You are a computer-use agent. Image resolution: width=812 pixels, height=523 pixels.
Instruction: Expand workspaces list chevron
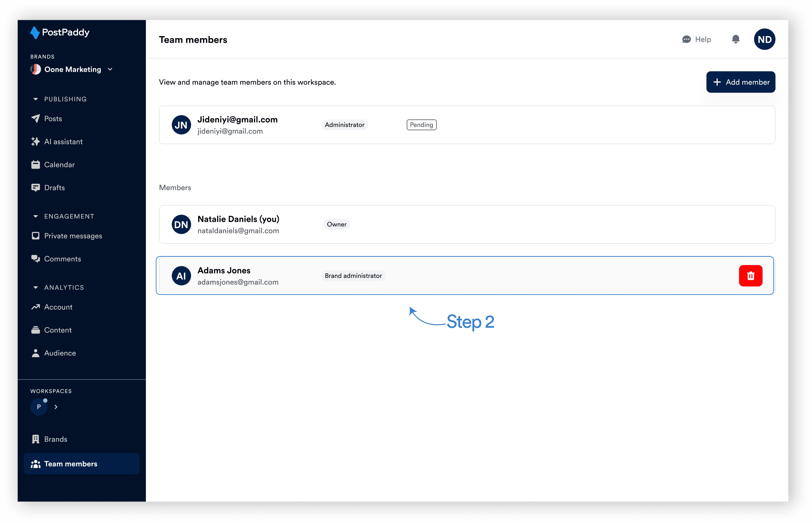[x=56, y=407]
